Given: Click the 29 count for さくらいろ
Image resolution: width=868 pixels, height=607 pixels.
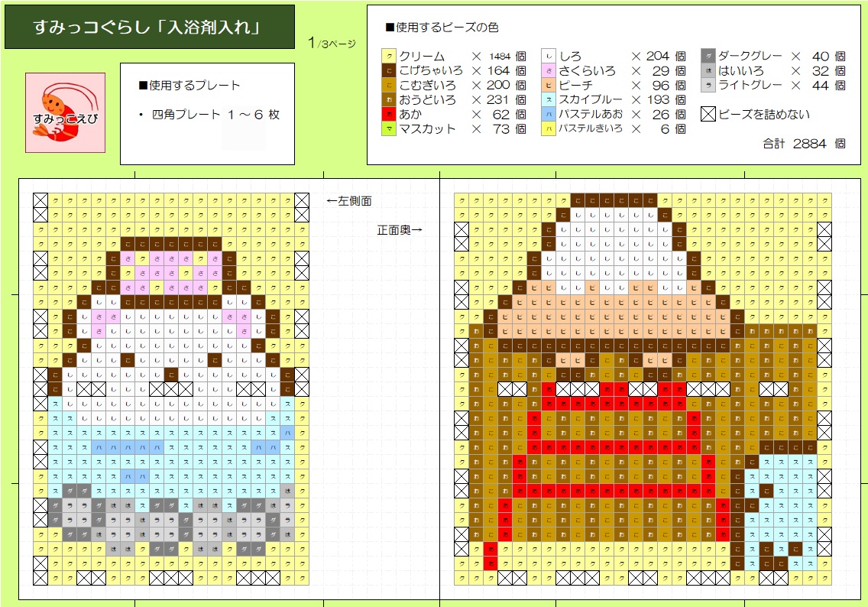Looking at the screenshot, I should coord(661,71).
